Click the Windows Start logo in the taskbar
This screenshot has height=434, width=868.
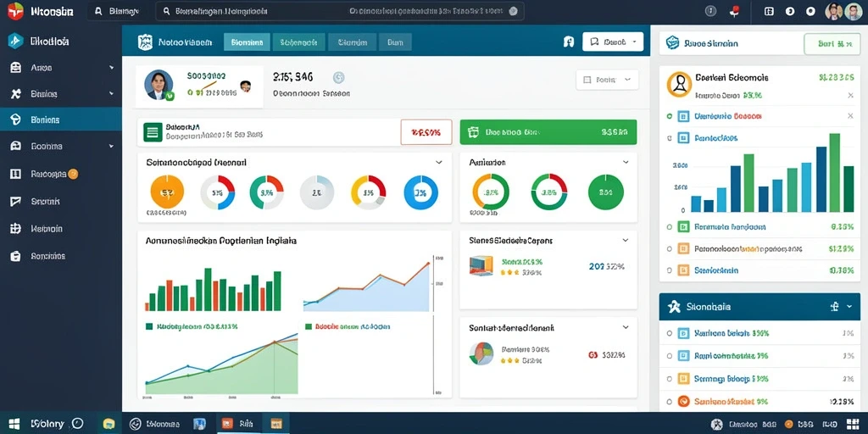(14, 424)
